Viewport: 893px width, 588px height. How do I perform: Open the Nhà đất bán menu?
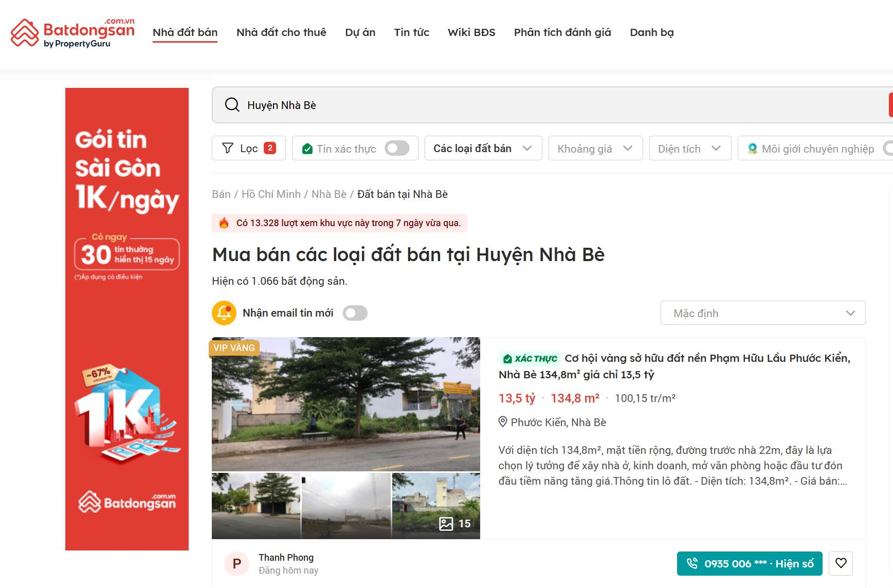click(x=185, y=32)
